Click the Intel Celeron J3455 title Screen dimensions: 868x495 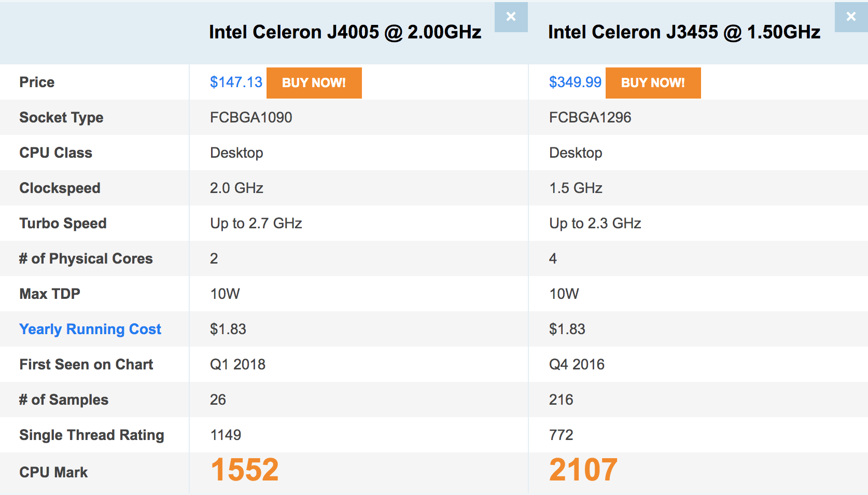684,32
